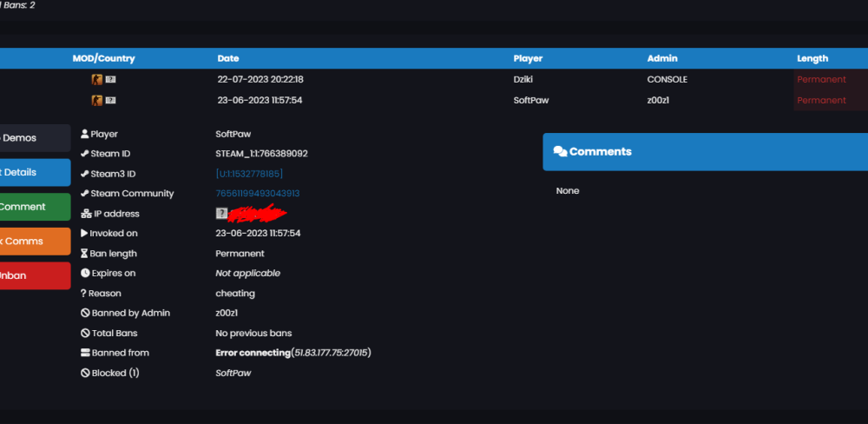The height and width of the screenshot is (424, 868).
Task: Click the unknown country flag in Dziki row
Action: 110,80
